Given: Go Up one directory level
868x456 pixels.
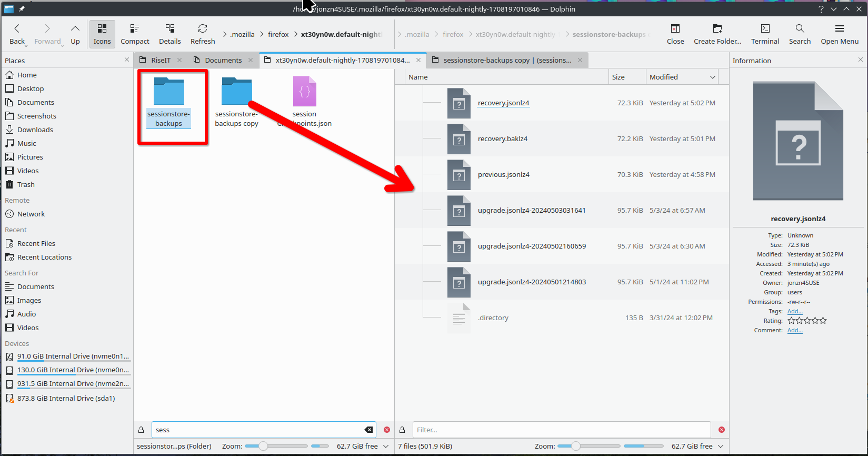Looking at the screenshot, I should 75,34.
